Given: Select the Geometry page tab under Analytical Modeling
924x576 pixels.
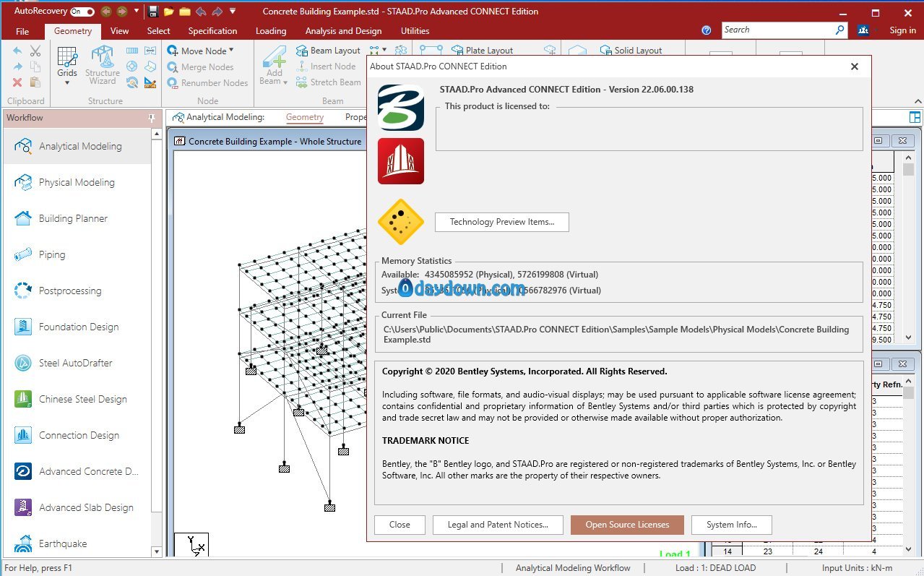Looking at the screenshot, I should point(305,117).
